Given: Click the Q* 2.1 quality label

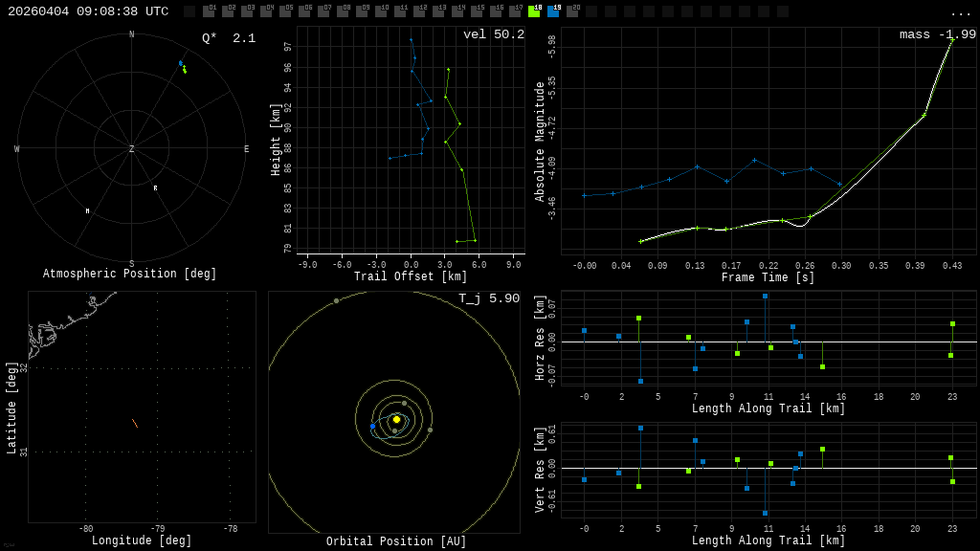Looking at the screenshot, I should (x=228, y=38).
